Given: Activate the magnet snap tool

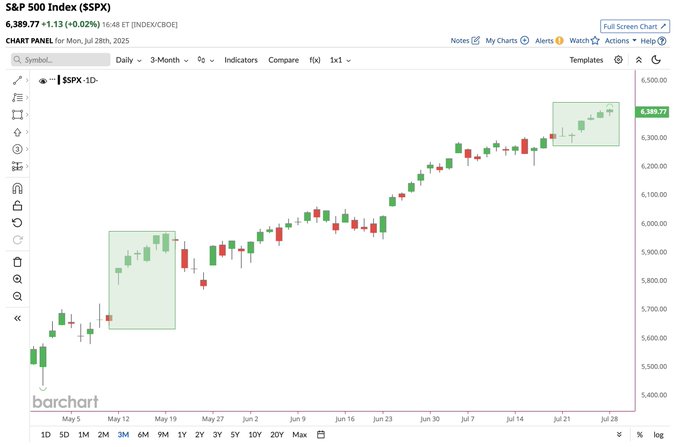Looking at the screenshot, I should 17,189.
